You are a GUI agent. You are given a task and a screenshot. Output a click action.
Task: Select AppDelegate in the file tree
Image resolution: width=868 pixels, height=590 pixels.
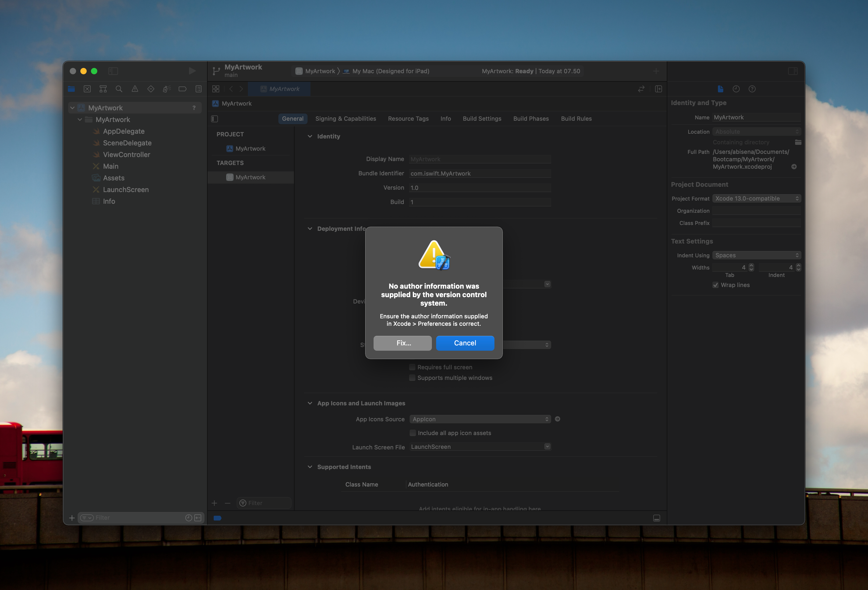(124, 131)
